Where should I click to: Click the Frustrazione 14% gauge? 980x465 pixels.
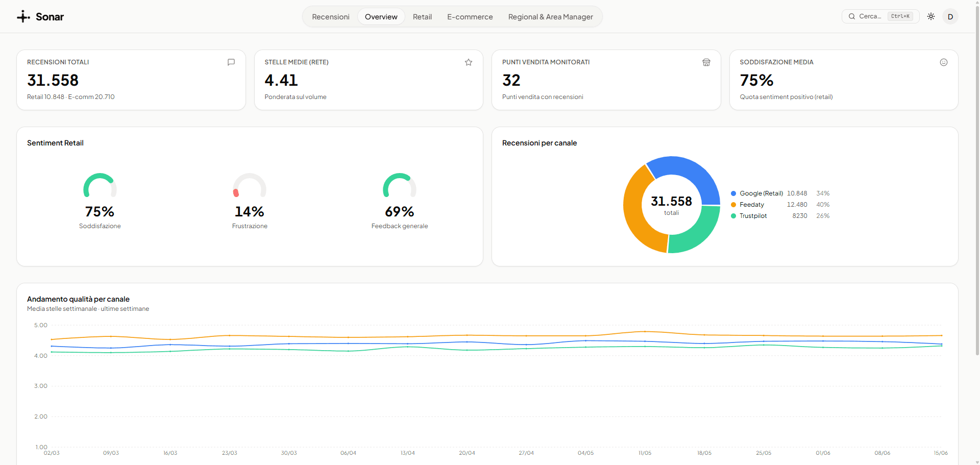pyautogui.click(x=250, y=186)
